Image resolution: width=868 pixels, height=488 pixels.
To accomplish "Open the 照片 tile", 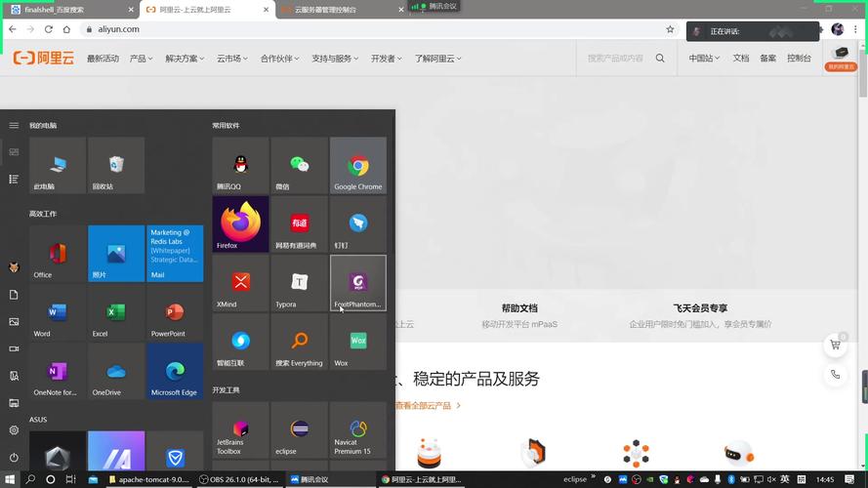I will click(x=116, y=254).
